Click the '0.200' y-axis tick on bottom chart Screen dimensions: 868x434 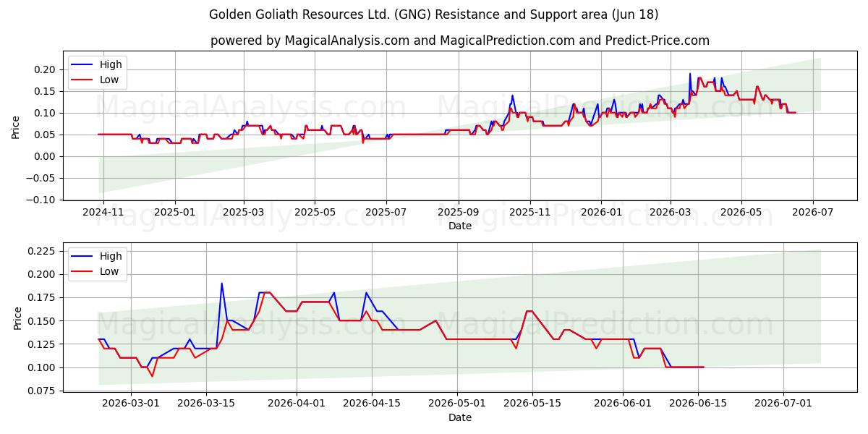[x=43, y=274]
